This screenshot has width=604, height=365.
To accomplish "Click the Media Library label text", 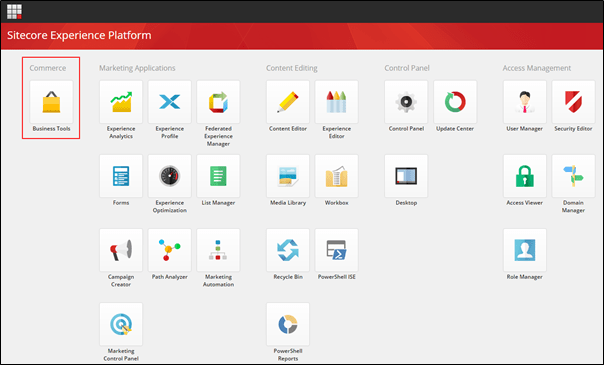I will tap(288, 203).
